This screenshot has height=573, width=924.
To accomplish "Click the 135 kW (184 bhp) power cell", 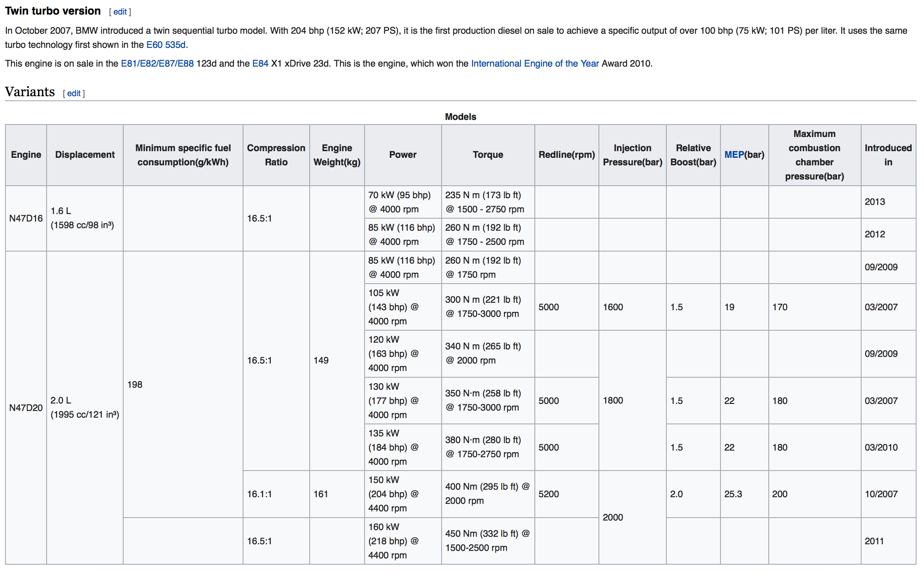I will click(403, 447).
